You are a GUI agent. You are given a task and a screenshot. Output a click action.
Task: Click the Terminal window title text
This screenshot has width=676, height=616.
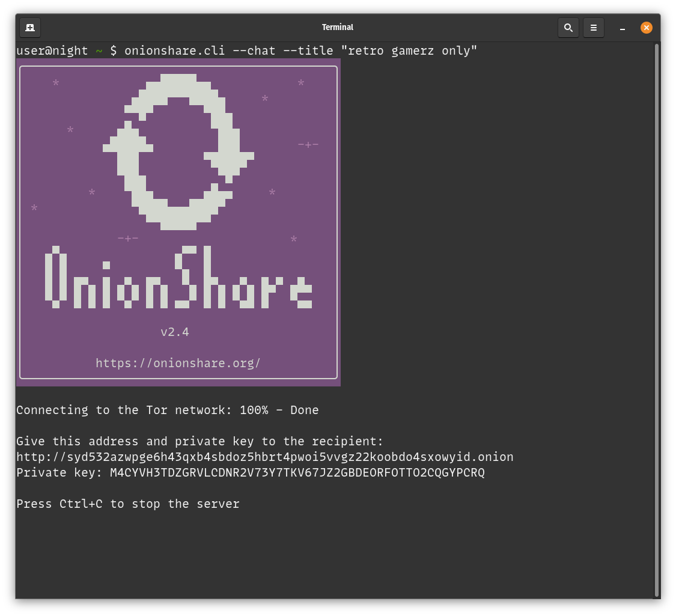(x=337, y=27)
